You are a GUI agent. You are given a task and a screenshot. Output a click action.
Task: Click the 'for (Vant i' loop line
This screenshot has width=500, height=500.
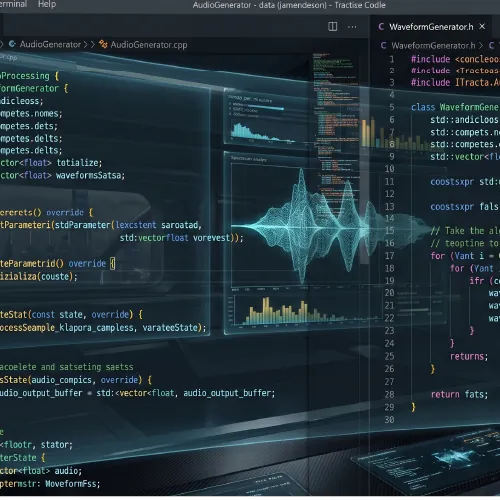coord(465,256)
